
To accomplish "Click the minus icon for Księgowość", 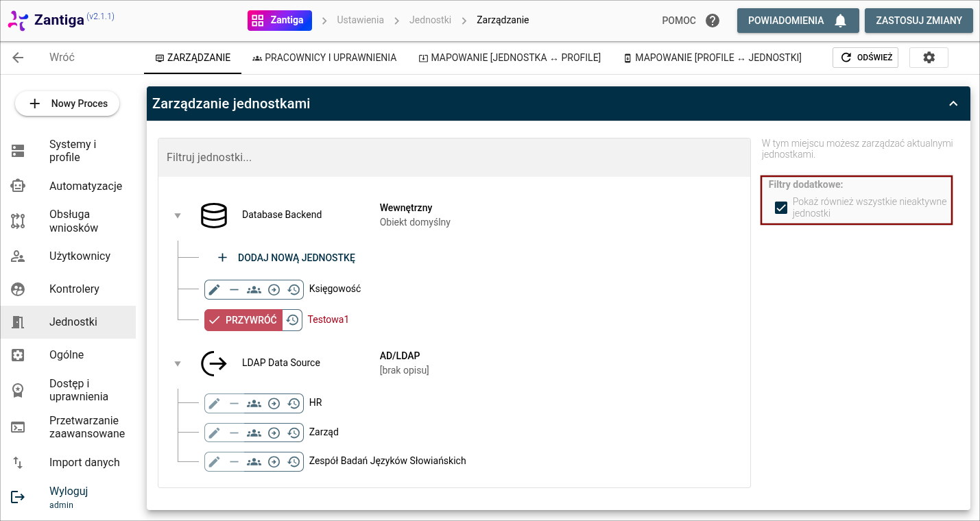I will [234, 290].
